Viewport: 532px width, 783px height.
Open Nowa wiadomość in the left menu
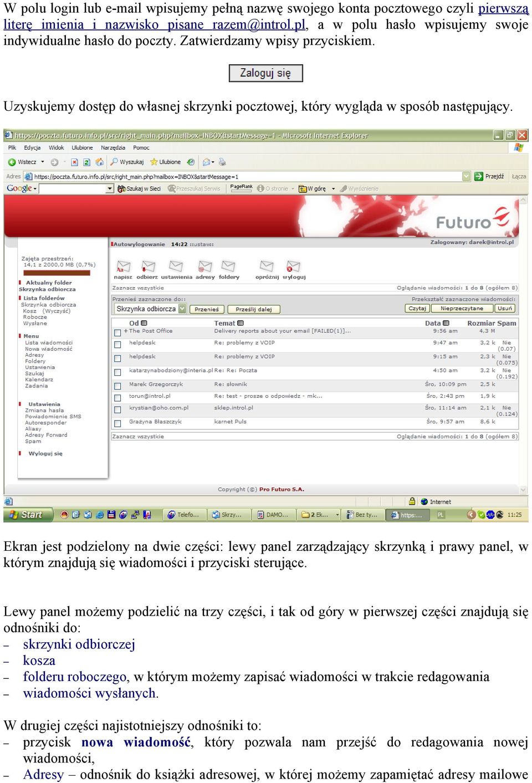coord(48,349)
